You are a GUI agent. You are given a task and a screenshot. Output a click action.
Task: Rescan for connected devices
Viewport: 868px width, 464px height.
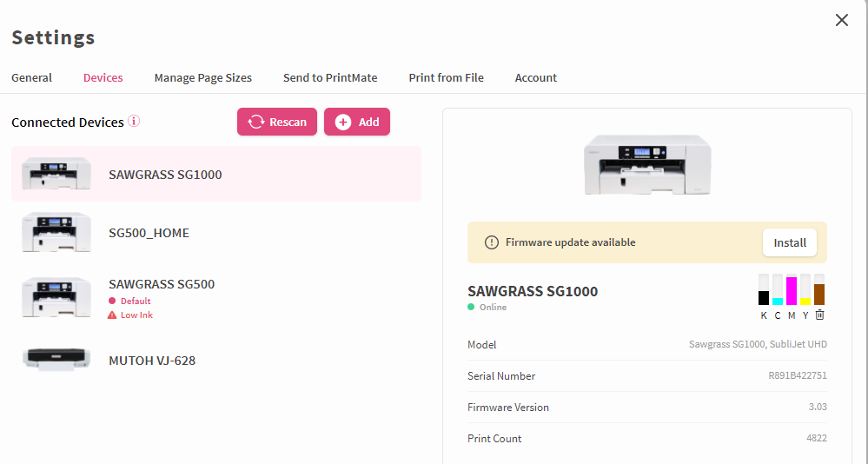tap(277, 122)
